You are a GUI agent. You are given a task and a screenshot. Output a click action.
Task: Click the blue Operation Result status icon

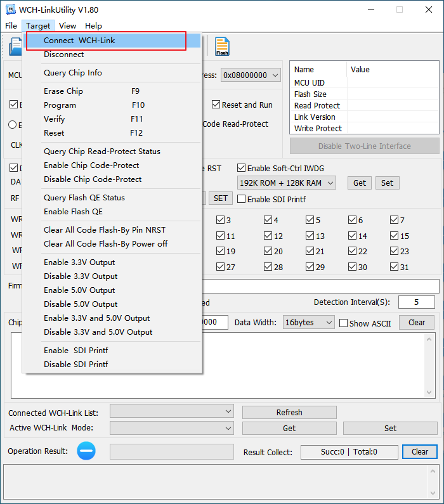(86, 451)
